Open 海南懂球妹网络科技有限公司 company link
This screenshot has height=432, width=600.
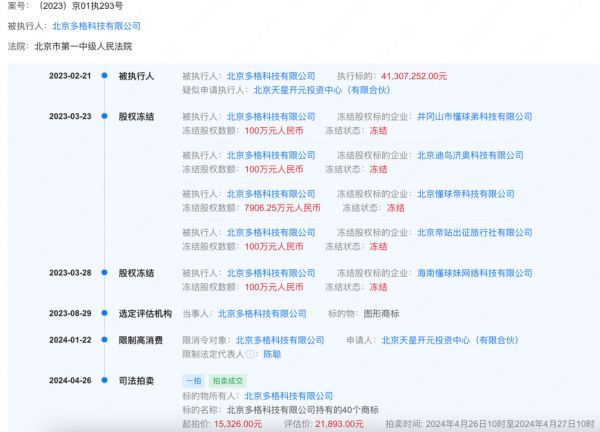472,272
